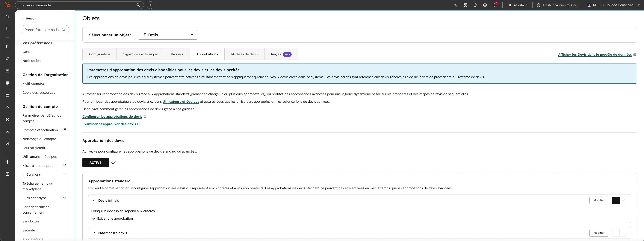Toggle the Devis initiaux approval switch
644x241 pixels.
click(619, 200)
